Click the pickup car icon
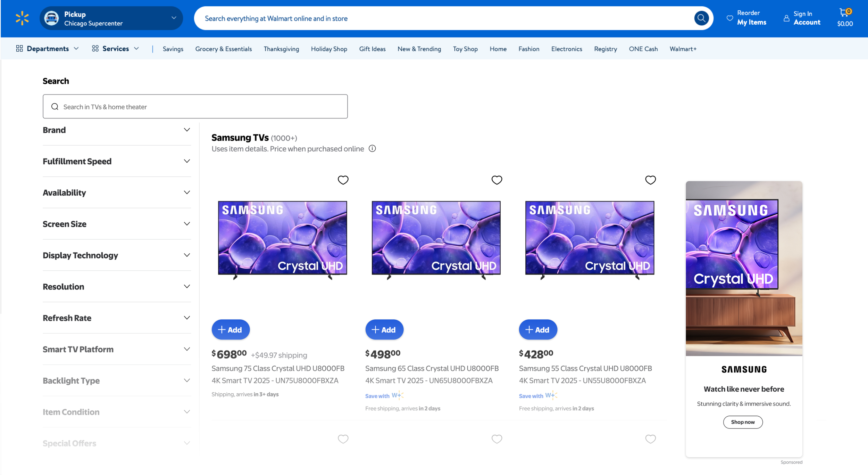Screen dimensions: 868x475 point(51,18)
